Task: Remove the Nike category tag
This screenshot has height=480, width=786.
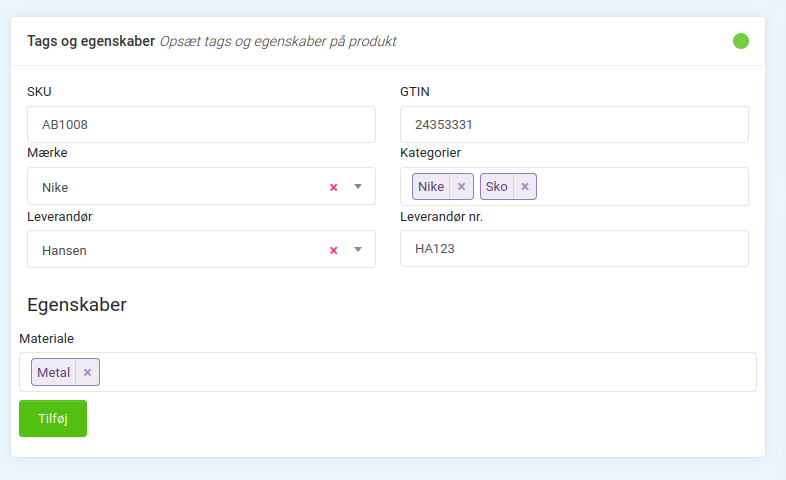Action: coord(461,187)
